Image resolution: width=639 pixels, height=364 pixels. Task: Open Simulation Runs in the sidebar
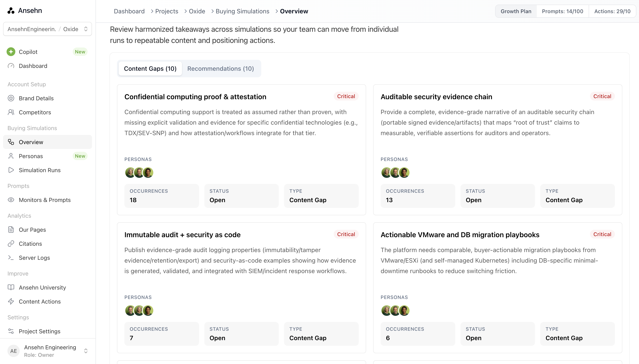point(48,170)
